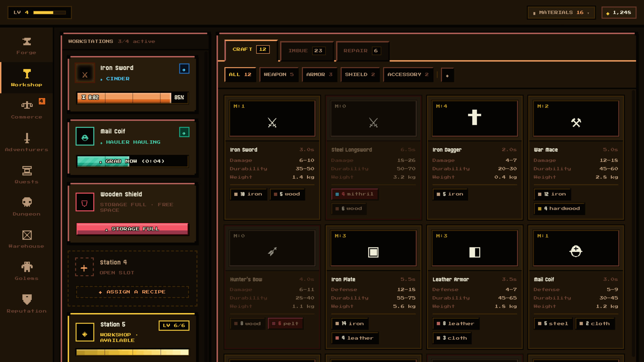Click the Wooden Shield workstation icon
Screen dimensions: 644x362
tap(85, 202)
